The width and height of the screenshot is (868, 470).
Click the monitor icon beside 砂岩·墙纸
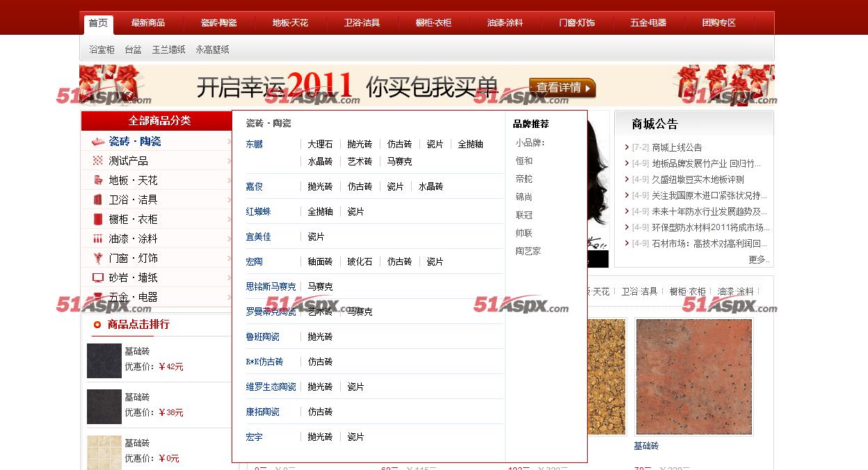(x=97, y=277)
